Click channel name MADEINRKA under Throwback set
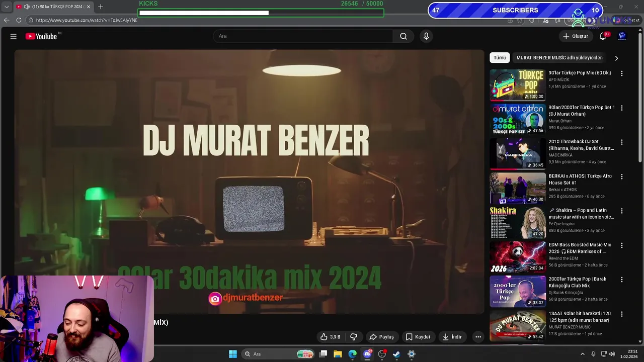 (560, 155)
